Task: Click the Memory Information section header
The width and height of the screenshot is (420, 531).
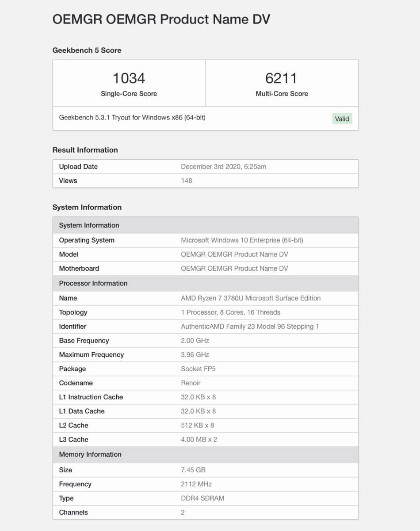Action: 90,454
